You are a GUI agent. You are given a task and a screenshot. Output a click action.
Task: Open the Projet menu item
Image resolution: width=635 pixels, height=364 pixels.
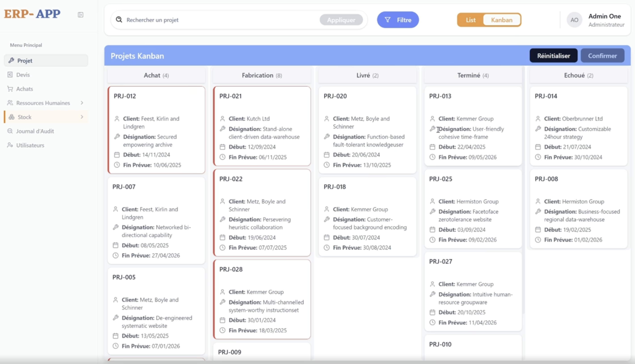(25, 61)
